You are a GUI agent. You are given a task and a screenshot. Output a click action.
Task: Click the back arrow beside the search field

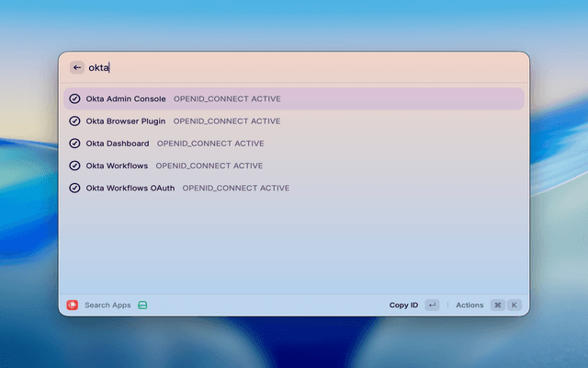(77, 67)
